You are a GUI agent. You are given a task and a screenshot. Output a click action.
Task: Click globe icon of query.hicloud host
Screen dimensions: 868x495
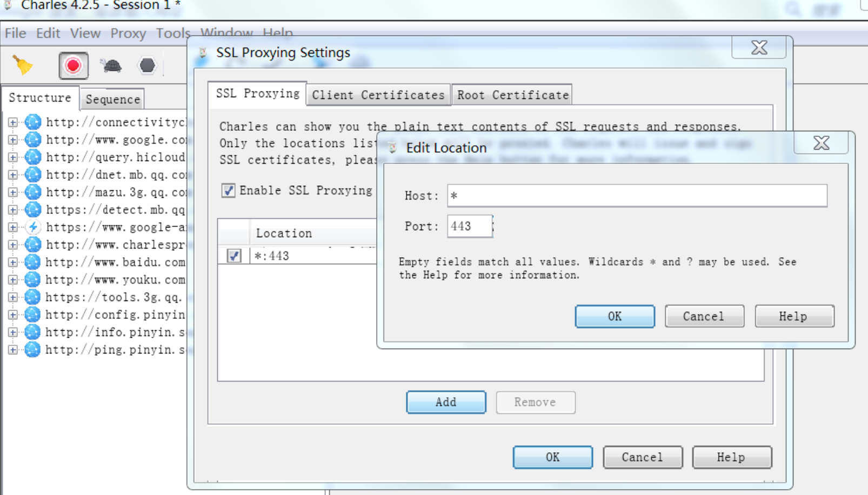pos(33,157)
